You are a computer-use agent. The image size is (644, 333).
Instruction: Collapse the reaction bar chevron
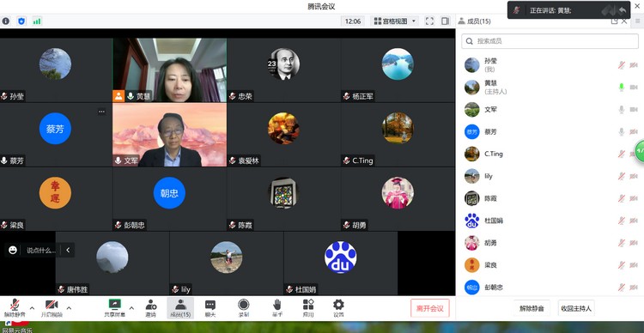click(68, 250)
